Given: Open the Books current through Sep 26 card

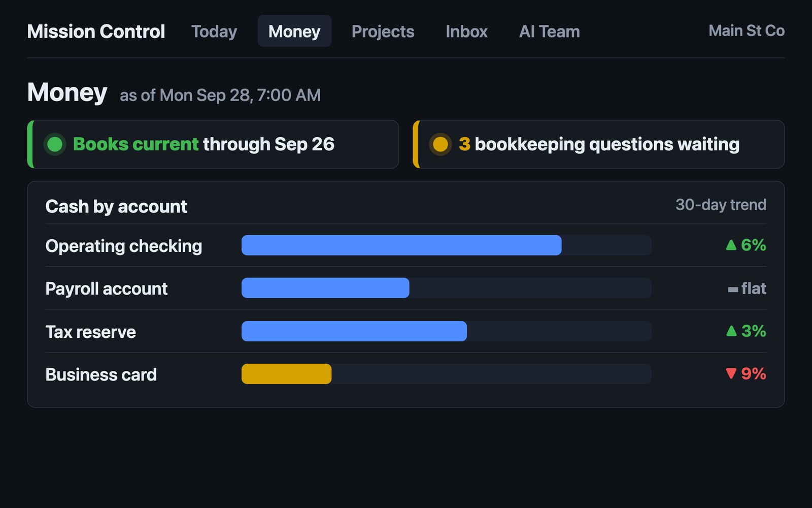Looking at the screenshot, I should [x=213, y=144].
